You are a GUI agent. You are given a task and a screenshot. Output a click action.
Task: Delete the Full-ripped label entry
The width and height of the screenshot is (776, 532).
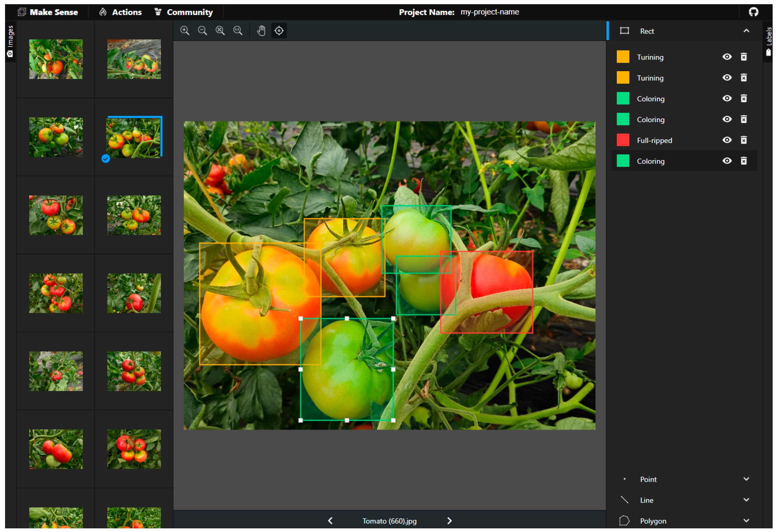pos(743,140)
